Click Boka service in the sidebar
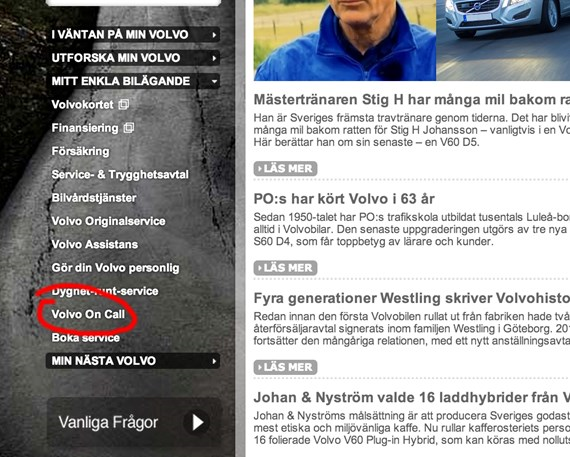The height and width of the screenshot is (457, 570). (x=85, y=338)
